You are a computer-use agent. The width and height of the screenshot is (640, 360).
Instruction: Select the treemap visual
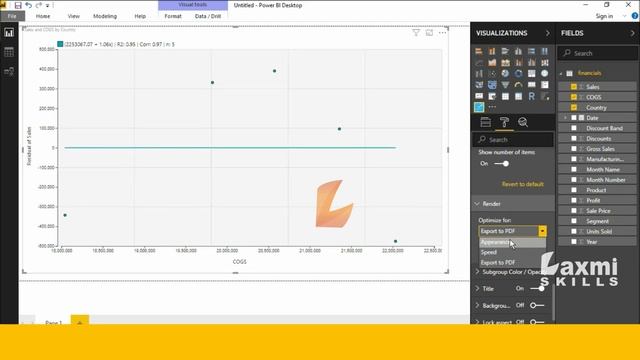pyautogui.click(x=531, y=74)
